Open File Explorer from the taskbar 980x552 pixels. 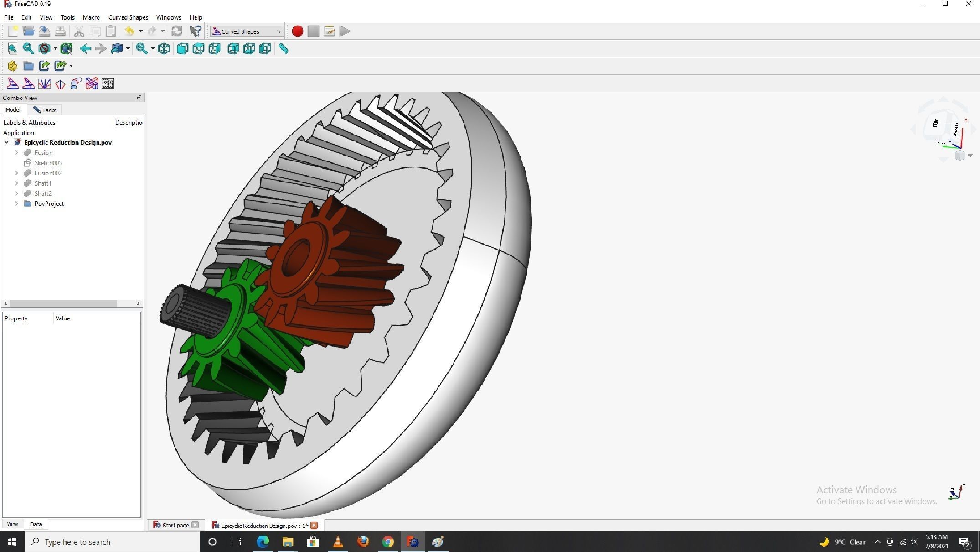pyautogui.click(x=288, y=542)
